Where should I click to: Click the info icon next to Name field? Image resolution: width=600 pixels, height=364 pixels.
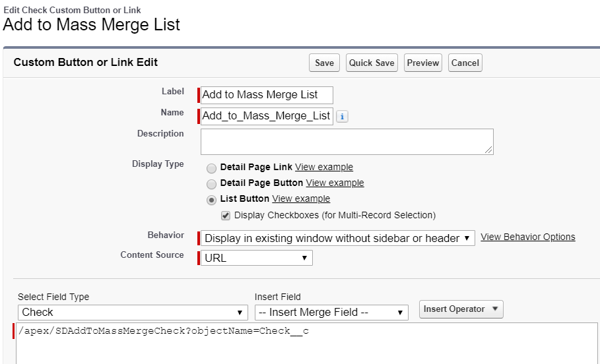tap(342, 117)
